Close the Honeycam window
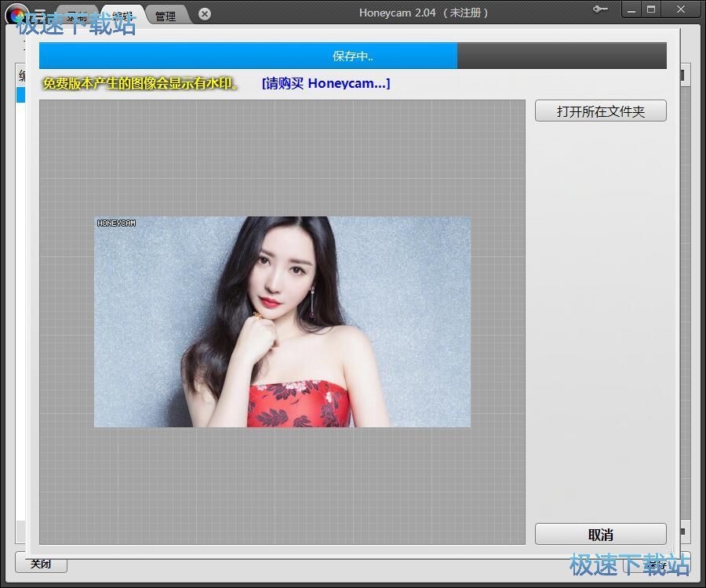The width and height of the screenshot is (706, 588). (x=680, y=9)
